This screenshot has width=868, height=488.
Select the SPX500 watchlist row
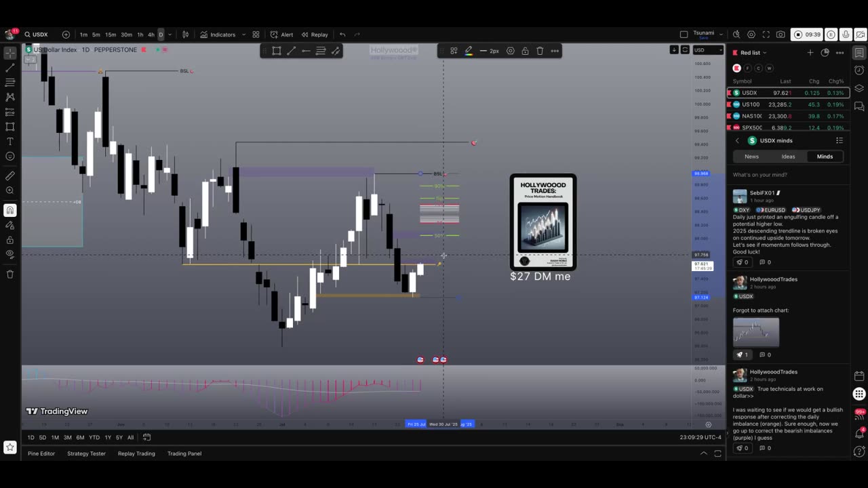[788, 127]
